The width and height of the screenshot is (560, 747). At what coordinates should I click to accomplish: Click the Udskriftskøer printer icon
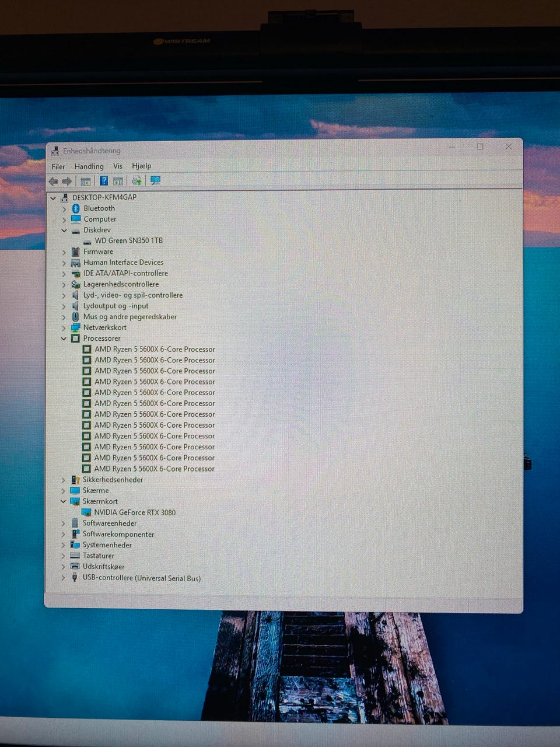(75, 566)
